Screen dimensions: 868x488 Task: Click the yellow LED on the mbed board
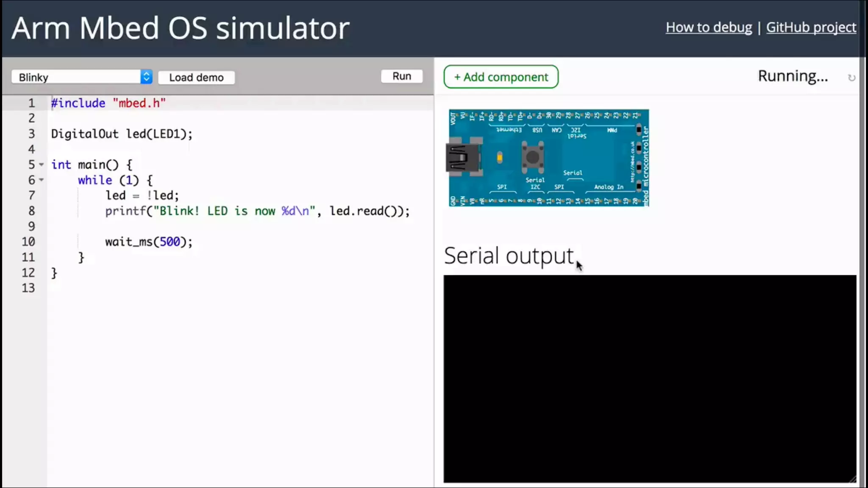point(500,158)
